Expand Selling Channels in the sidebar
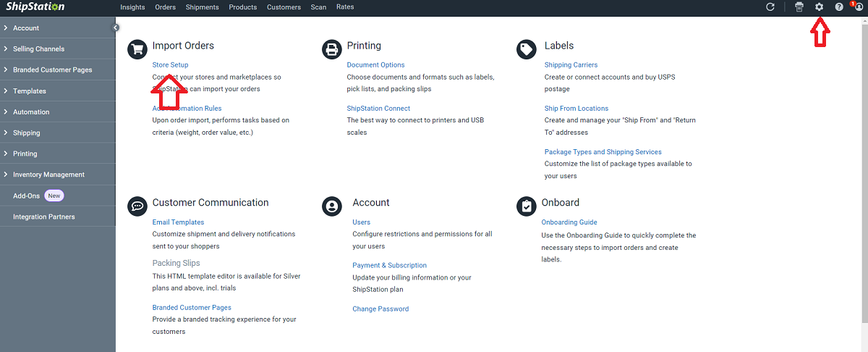 click(x=58, y=49)
